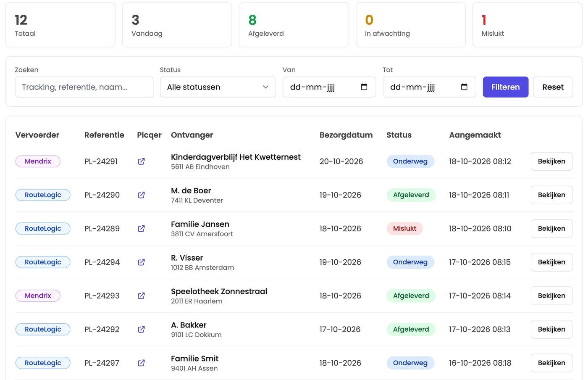
Task: Select the In afwachting stat card
Action: click(x=411, y=25)
